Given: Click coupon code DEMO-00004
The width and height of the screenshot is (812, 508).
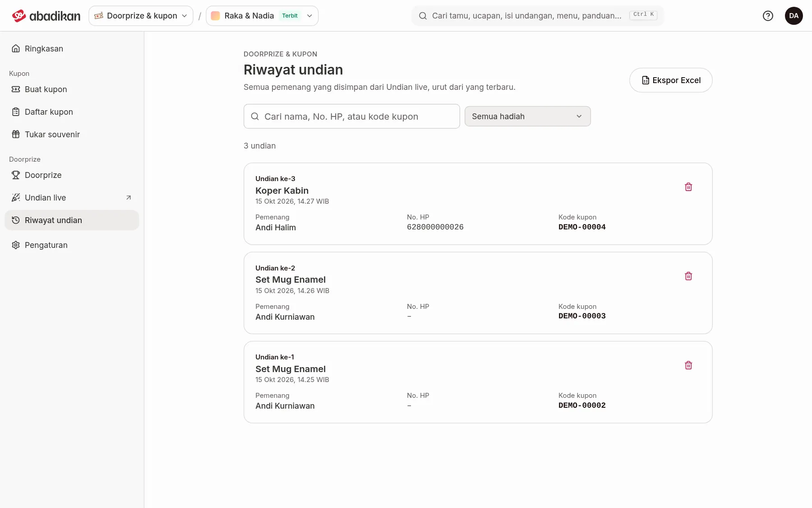Looking at the screenshot, I should 582,227.
